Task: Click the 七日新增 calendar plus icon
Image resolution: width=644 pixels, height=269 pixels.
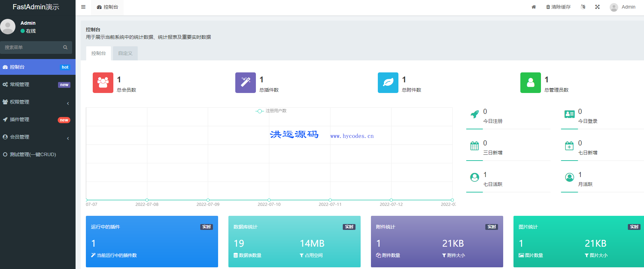Action: (x=569, y=146)
